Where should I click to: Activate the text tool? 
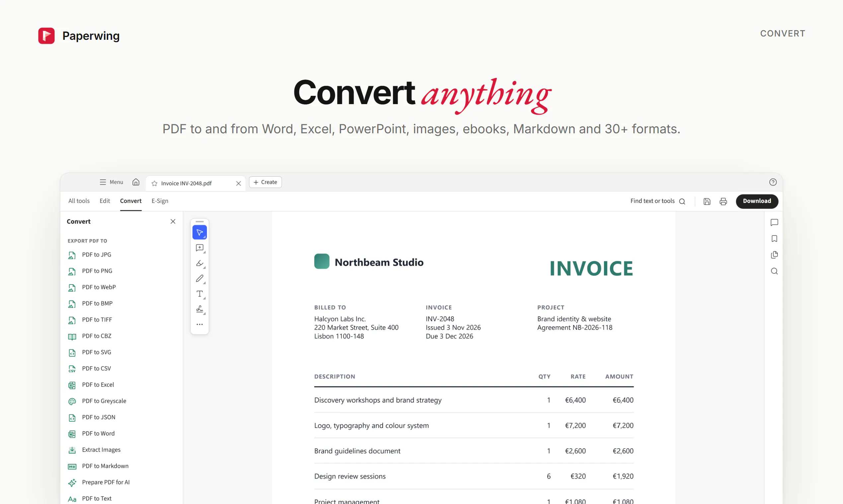[x=199, y=294]
